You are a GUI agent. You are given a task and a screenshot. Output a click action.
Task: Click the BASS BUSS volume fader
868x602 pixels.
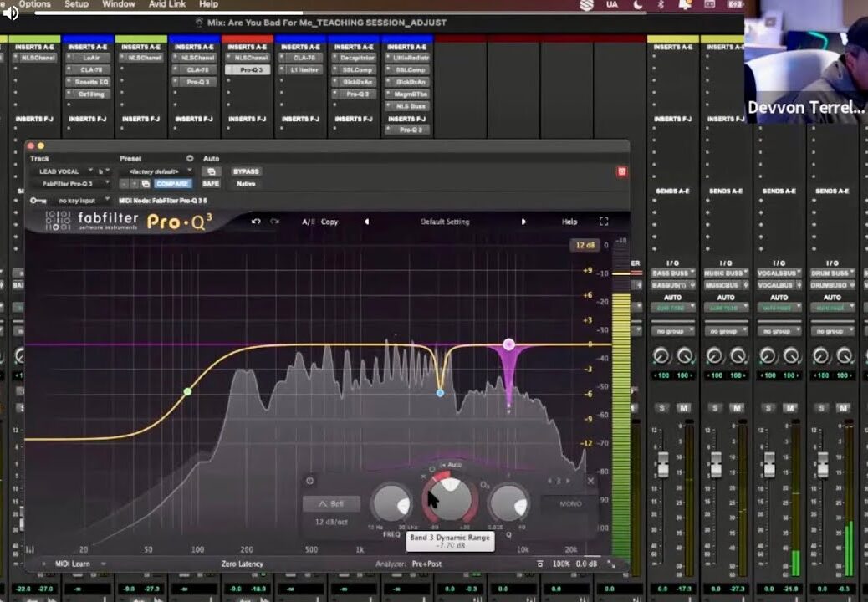[x=662, y=463]
